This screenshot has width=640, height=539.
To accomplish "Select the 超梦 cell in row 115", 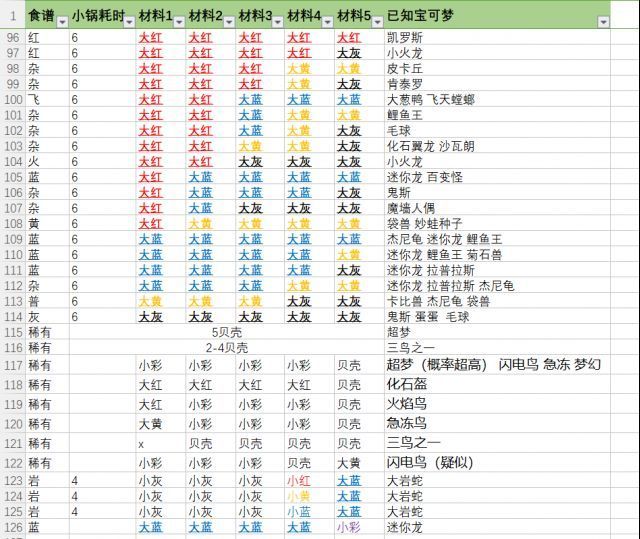I will [x=497, y=332].
